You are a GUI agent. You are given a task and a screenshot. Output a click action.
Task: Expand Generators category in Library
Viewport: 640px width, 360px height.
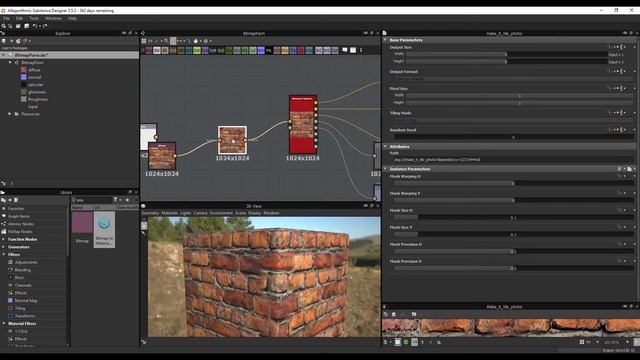[4, 247]
